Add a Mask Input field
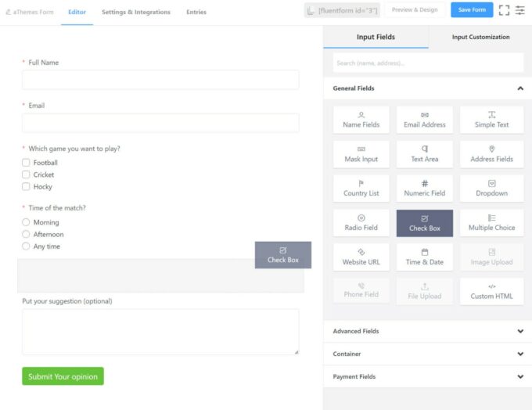This screenshot has height=410, width=532. coord(361,154)
